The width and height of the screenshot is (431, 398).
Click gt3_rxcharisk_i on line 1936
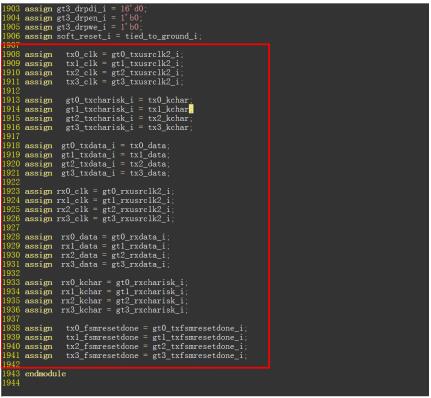point(150,310)
